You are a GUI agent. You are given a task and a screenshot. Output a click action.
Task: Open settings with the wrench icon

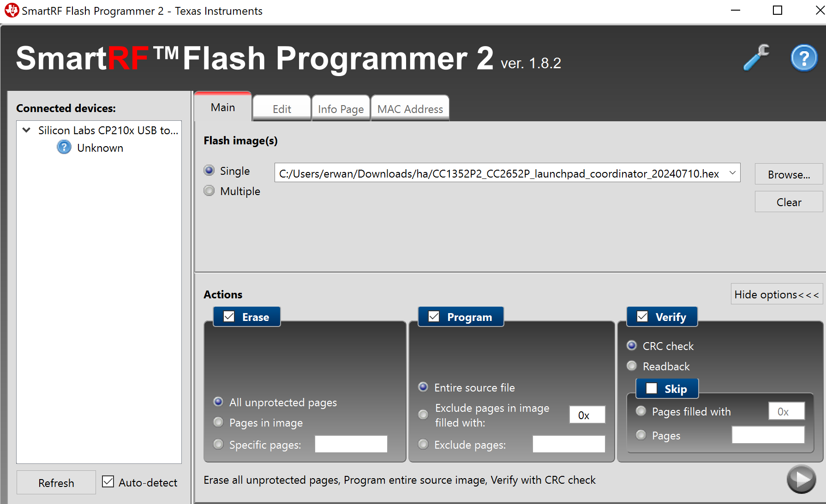tap(756, 57)
